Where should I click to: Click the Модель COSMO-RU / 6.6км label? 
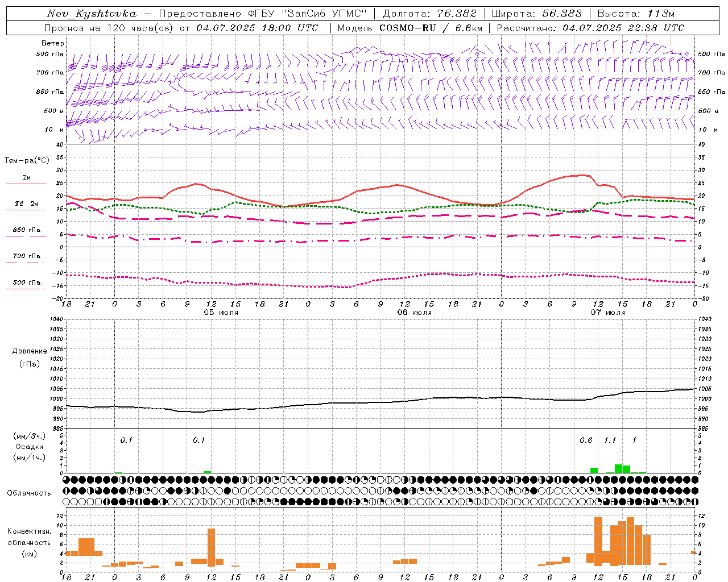tap(409, 28)
